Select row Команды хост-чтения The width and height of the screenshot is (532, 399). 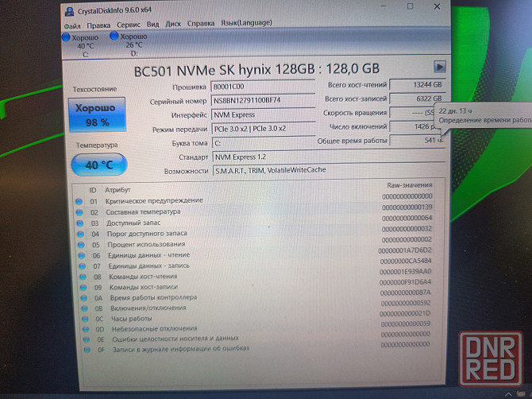tap(256, 274)
